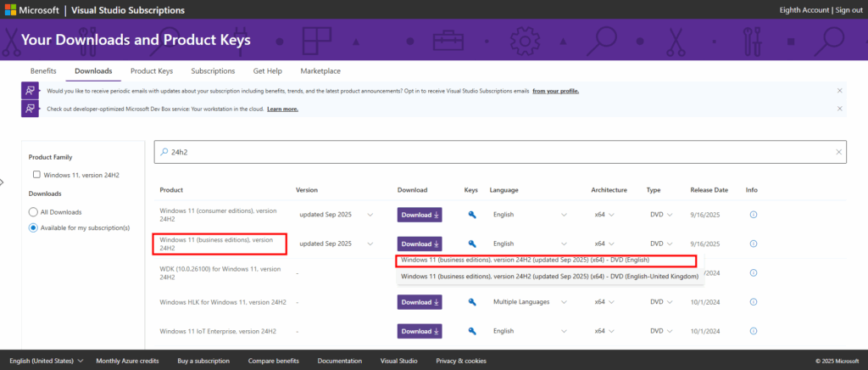Image resolution: width=868 pixels, height=370 pixels.
Task: Check the Windows 11, version 24H2 filter
Action: pyautogui.click(x=36, y=175)
